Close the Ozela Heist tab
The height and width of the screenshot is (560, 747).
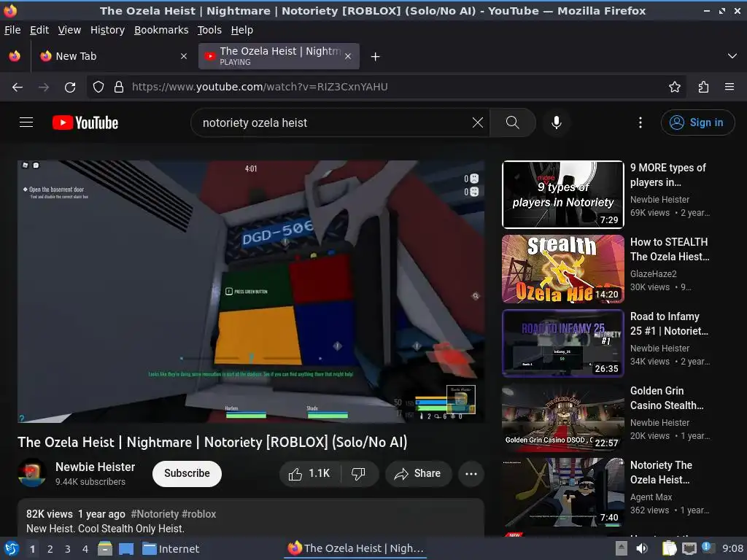tap(348, 56)
